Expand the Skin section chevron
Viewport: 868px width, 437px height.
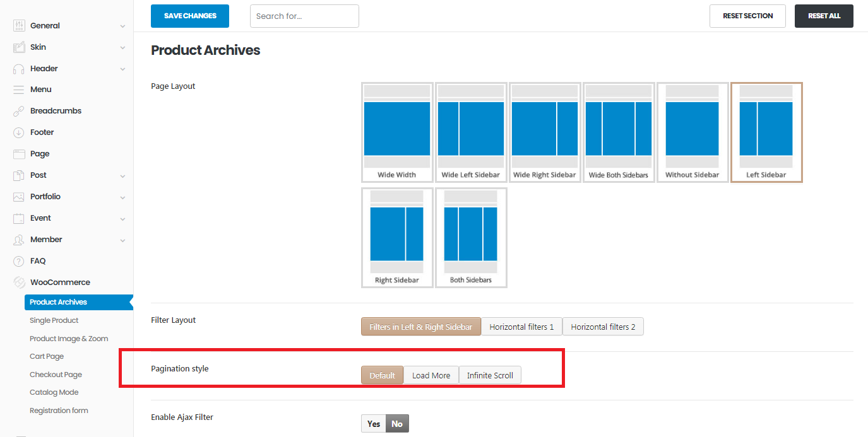coord(122,48)
